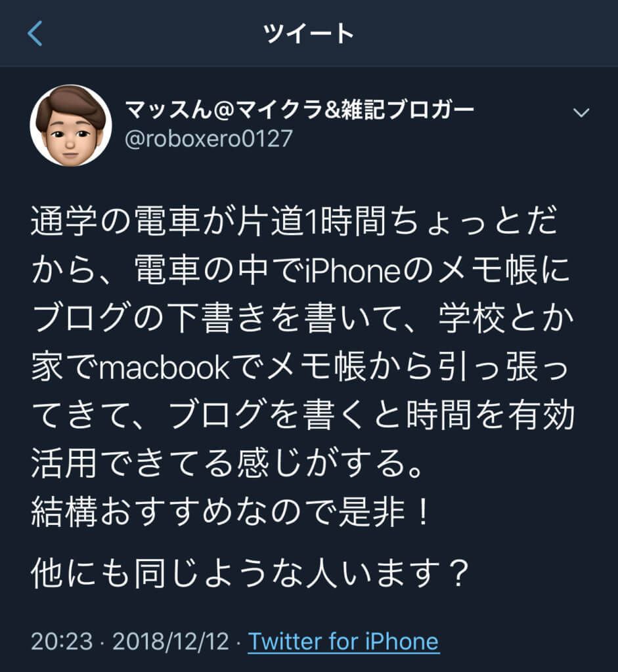Open the tweet options chevron menu
The height and width of the screenshot is (672, 618).
tap(581, 113)
